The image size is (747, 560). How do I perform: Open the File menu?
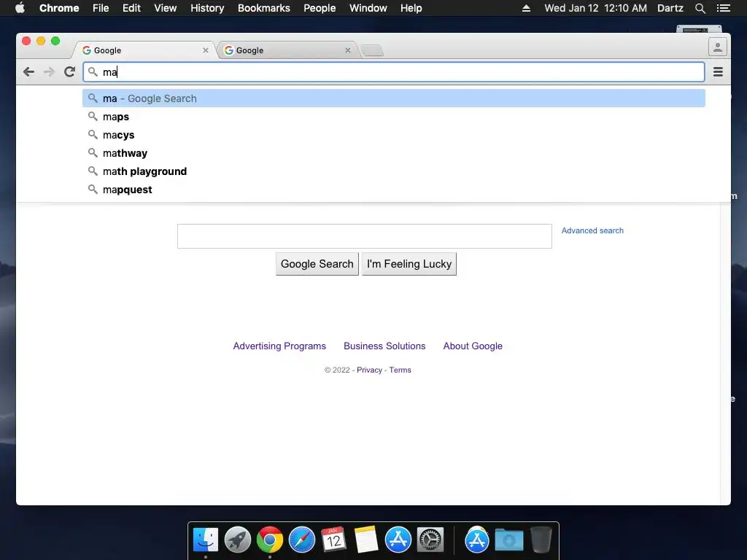[x=101, y=8]
